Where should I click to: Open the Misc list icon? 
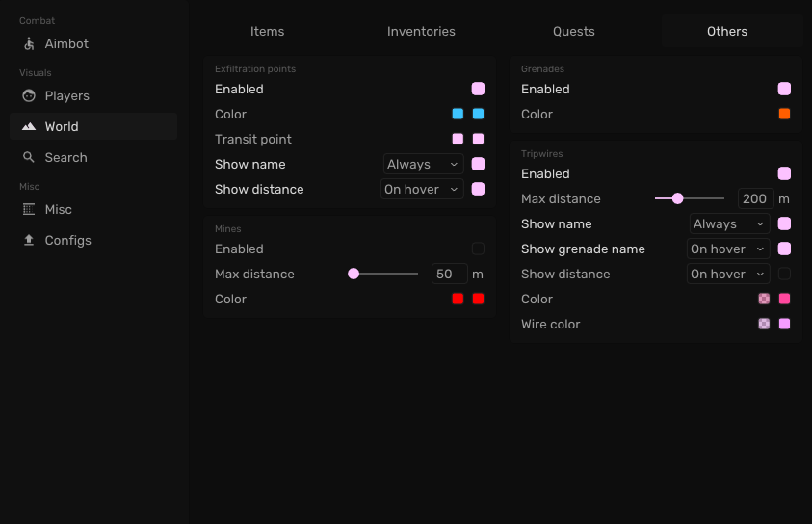[29, 210]
